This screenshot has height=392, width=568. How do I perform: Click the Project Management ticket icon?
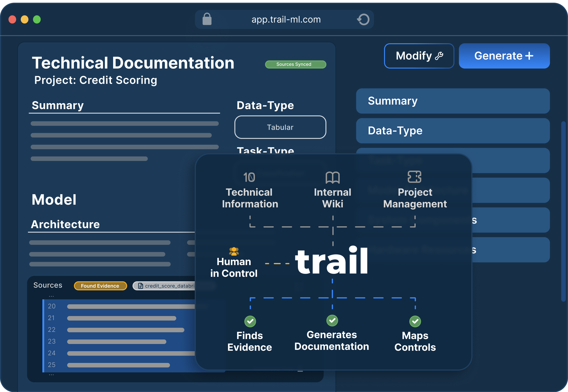pyautogui.click(x=414, y=177)
